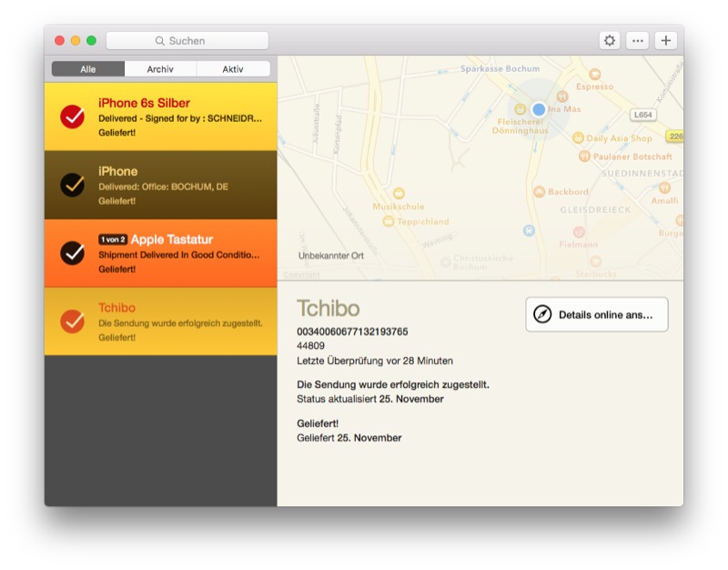Focus the Suchen search field
This screenshot has height=570, width=728.
pos(187,41)
